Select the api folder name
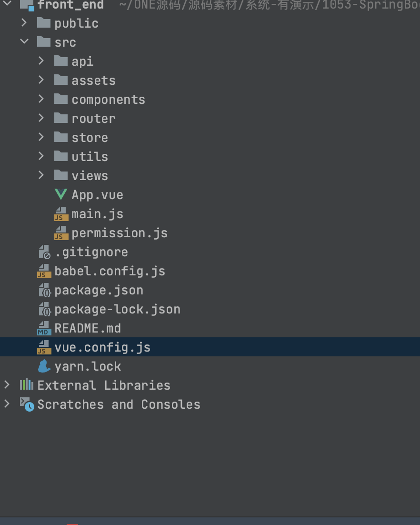Screen dimensions: 420x525 (82, 61)
